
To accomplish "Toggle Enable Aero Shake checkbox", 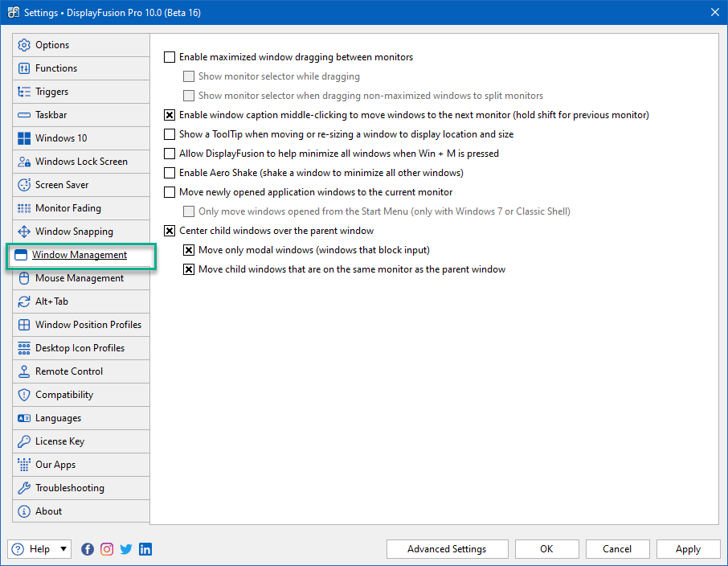I will [x=170, y=173].
